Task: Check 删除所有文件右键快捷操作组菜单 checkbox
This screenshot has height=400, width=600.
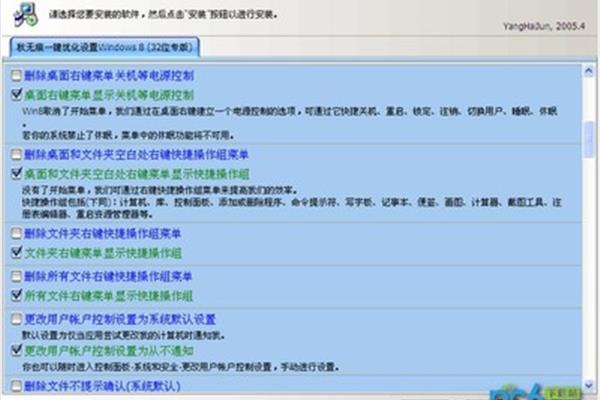Action: [16, 276]
